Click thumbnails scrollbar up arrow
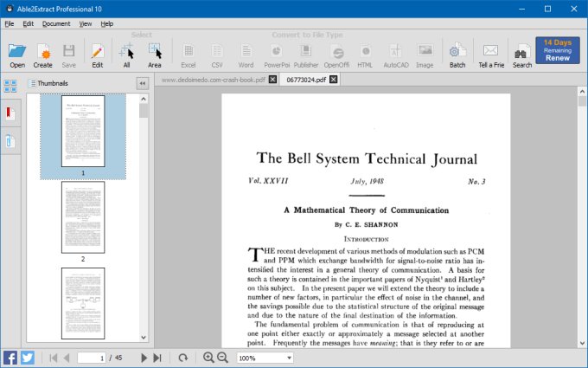This screenshot has width=588, height=368. (144, 99)
